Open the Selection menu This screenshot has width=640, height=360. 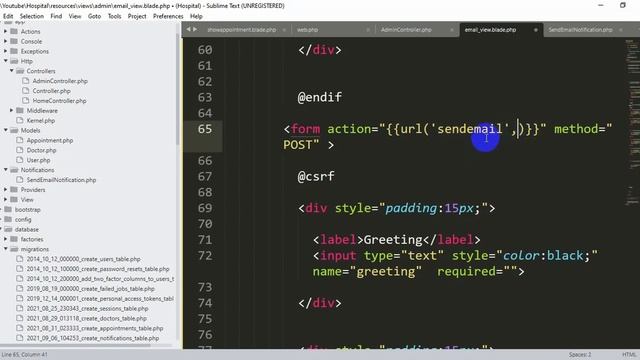coord(31,16)
